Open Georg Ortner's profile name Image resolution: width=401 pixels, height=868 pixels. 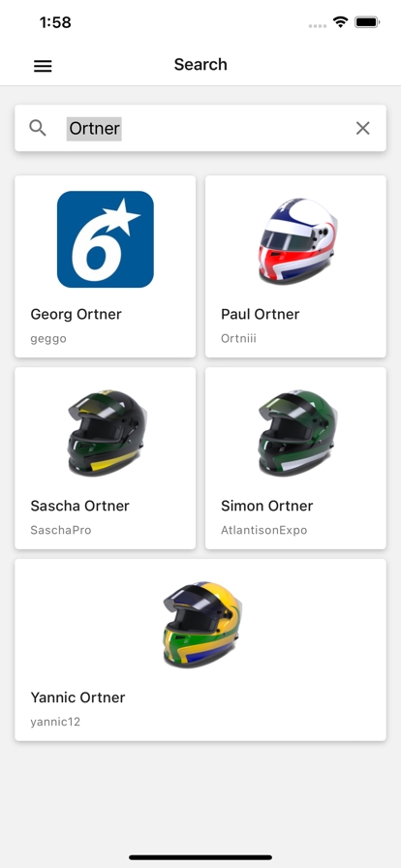[x=76, y=315]
